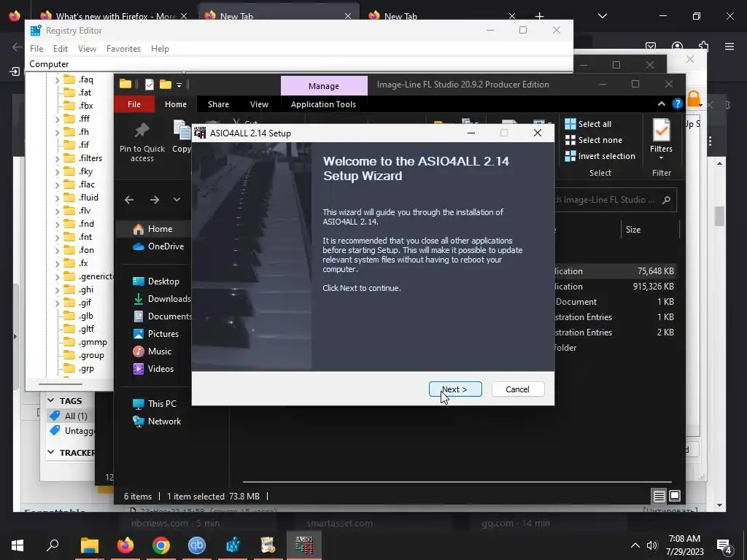The height and width of the screenshot is (560, 747).
Task: Go forward in File Explorer navigation
Action: (x=155, y=200)
